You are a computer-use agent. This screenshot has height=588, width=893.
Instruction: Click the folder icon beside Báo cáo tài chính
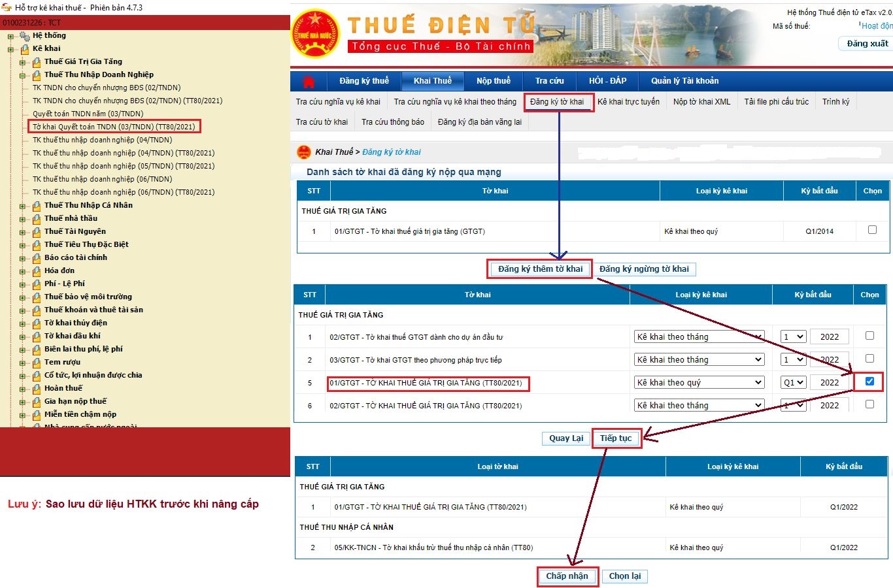tap(37, 258)
